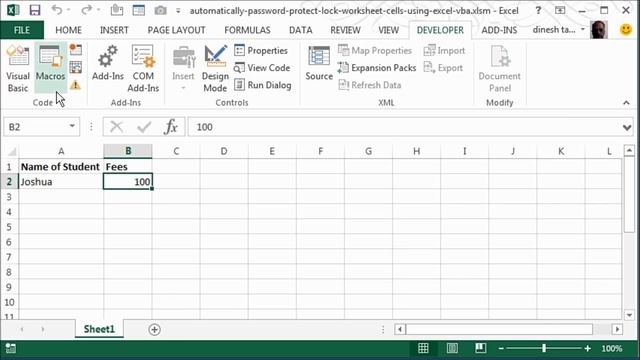Open the Name Box dropdown
Image resolution: width=640 pixels, height=360 pixels.
point(72,126)
